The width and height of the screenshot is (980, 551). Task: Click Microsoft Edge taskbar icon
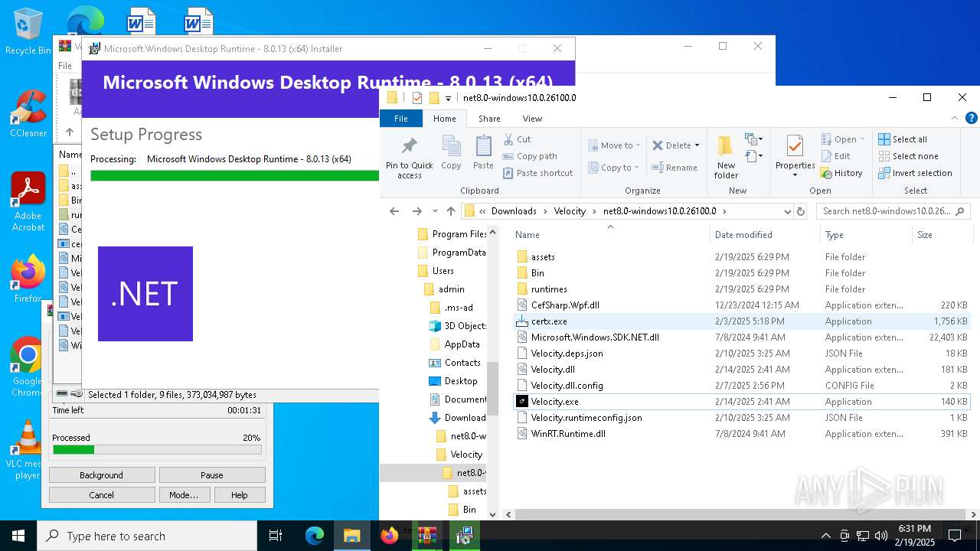[315, 536]
